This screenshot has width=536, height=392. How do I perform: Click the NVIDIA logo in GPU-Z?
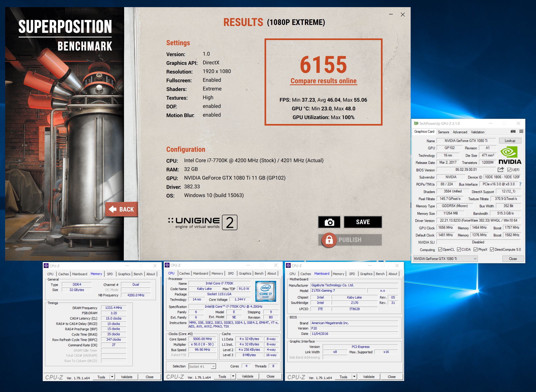(510, 155)
